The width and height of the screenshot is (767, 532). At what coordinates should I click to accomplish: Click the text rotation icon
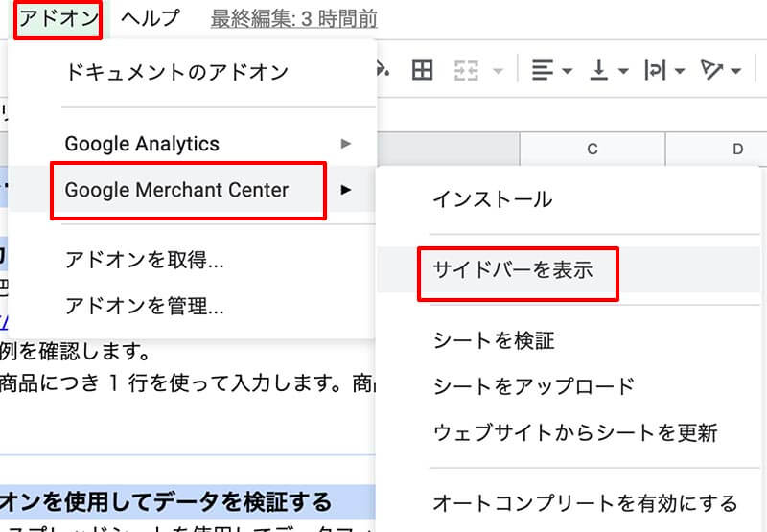tap(711, 70)
